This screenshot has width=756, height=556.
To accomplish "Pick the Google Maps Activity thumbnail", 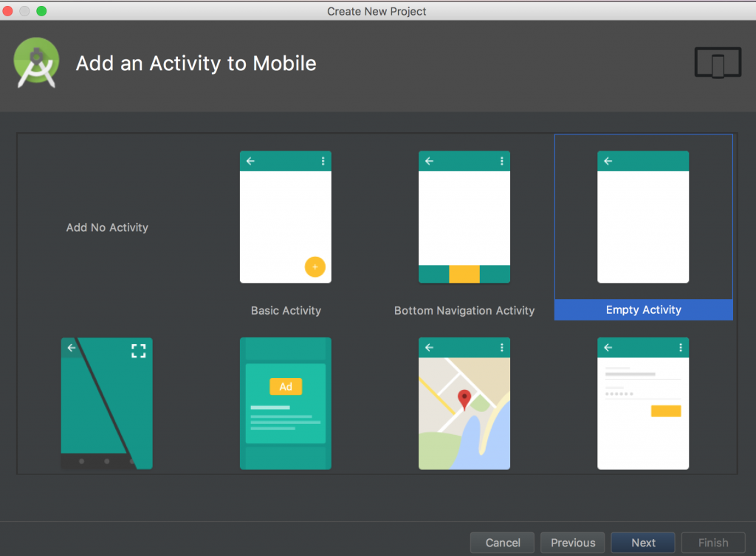I will click(x=464, y=403).
